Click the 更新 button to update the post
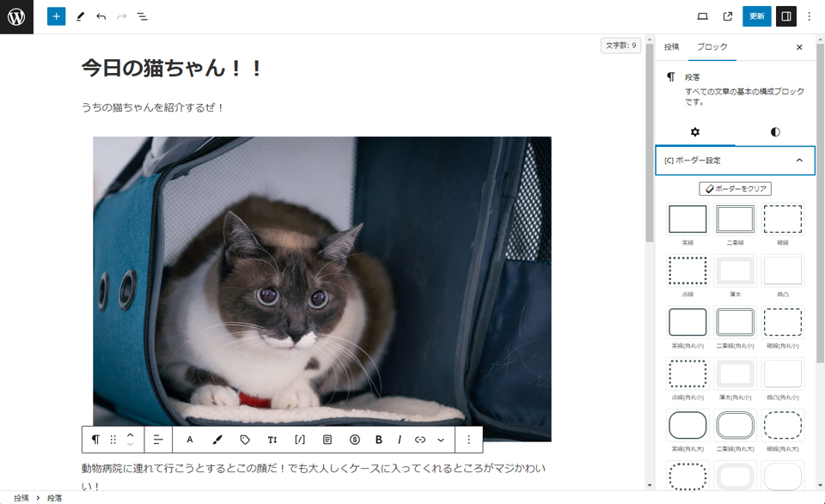The height and width of the screenshot is (504, 825). 756,15
